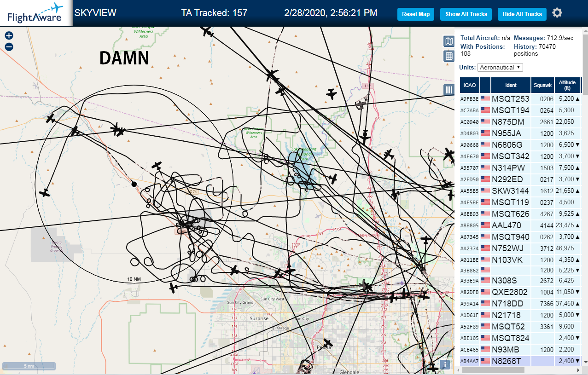Viewport: 588px width, 375px height.
Task: Click Reset Map button
Action: pyautogui.click(x=416, y=14)
